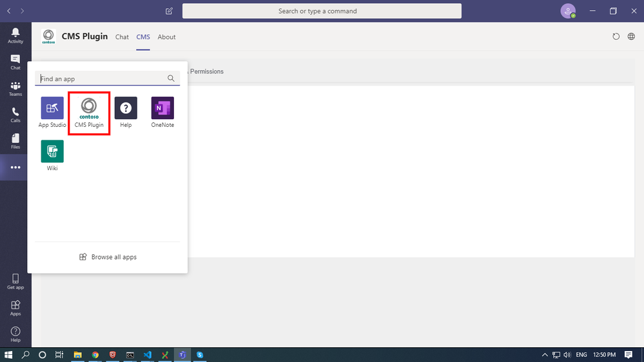Open the Wiki app tile
Screen dimensions: 644x362
click(52, 155)
